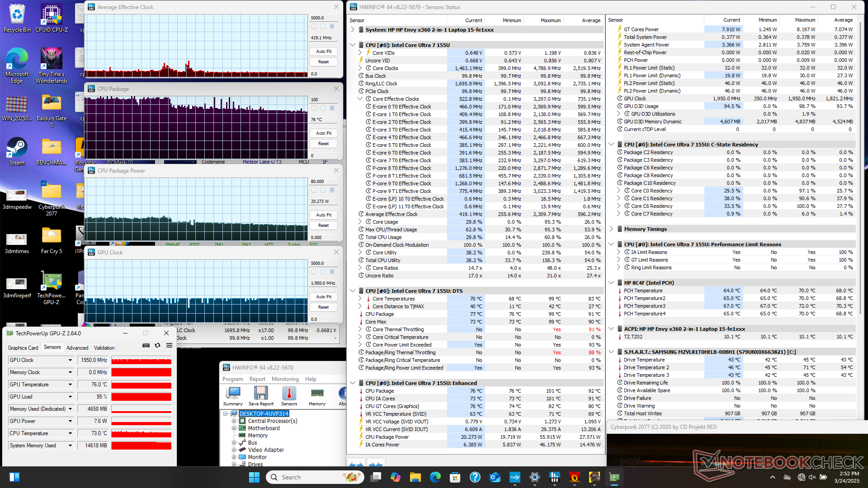Image resolution: width=868 pixels, height=488 pixels.
Task: Click Reset in the GPU Clock graph
Action: 324,307
